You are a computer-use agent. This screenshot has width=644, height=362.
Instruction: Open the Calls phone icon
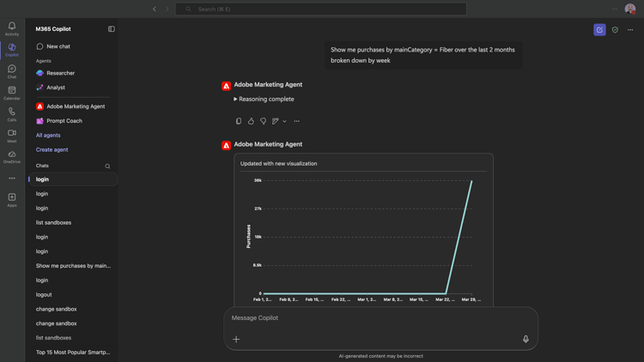point(12,114)
